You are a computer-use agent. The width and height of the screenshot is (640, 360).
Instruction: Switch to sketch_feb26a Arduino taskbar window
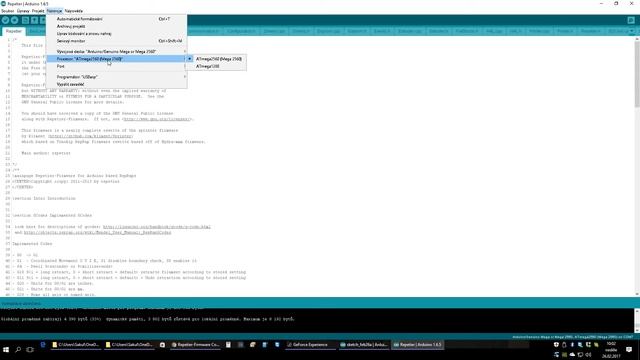(x=364, y=345)
